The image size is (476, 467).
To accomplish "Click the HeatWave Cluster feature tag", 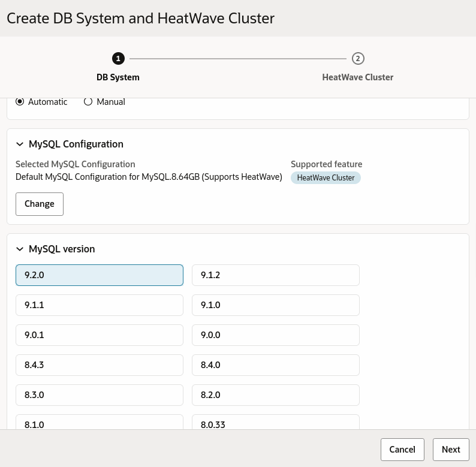I will point(326,177).
